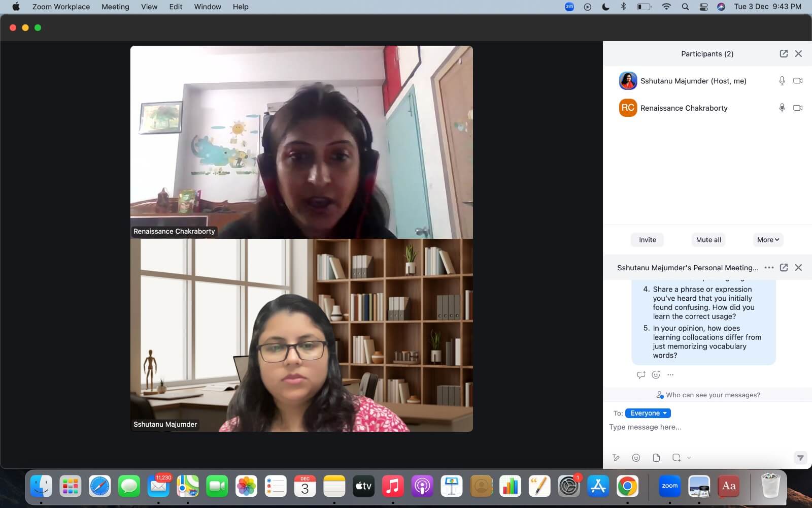Click the Invite button
Screen dimensions: 812x508
click(x=647, y=240)
